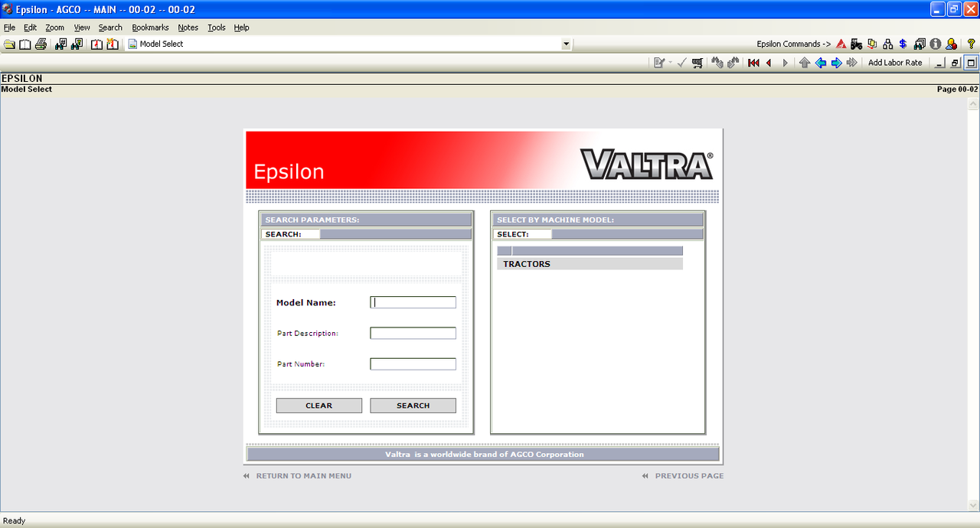This screenshot has width=980, height=528.
Task: Open the small arrow beside the notepad icon
Action: coord(670,63)
